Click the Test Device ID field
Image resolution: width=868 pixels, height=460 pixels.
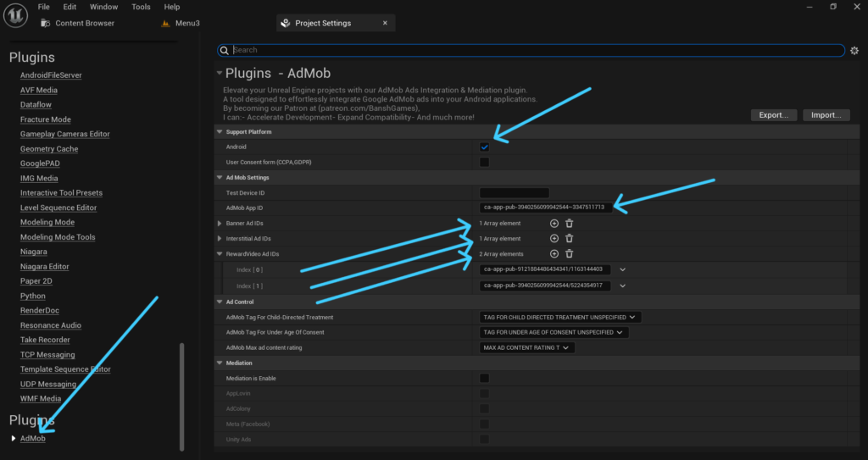coord(515,192)
